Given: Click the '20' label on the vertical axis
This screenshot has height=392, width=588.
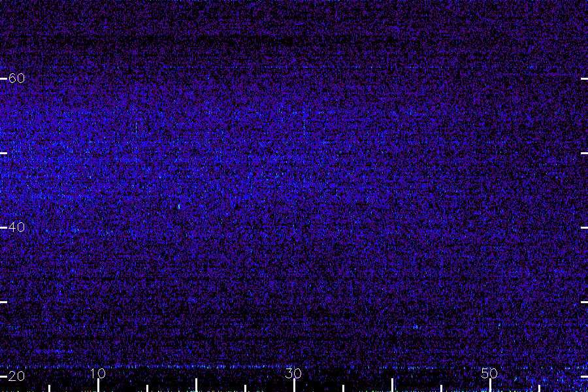Looking at the screenshot, I should point(16,376).
